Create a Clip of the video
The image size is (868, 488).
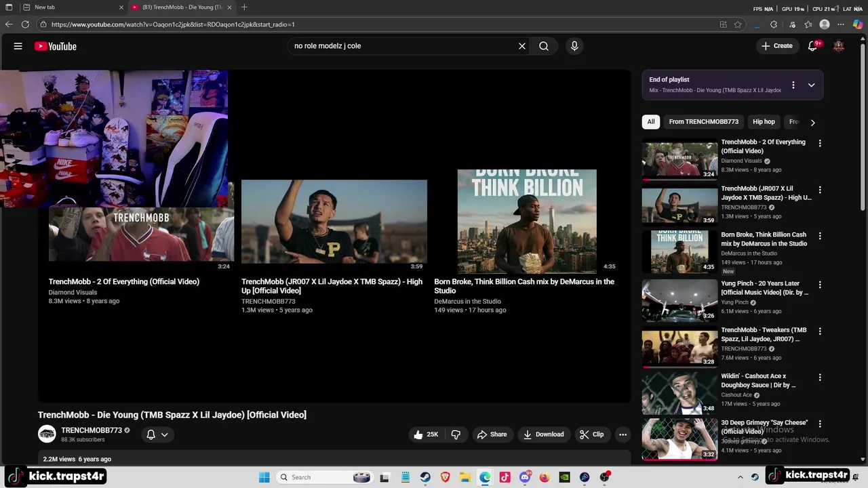(591, 434)
